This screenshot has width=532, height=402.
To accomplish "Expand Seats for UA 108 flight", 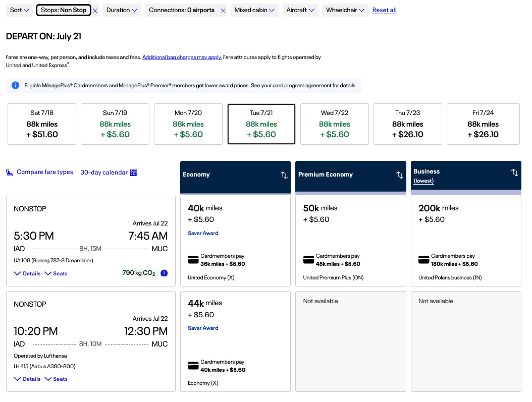I will [x=56, y=273].
